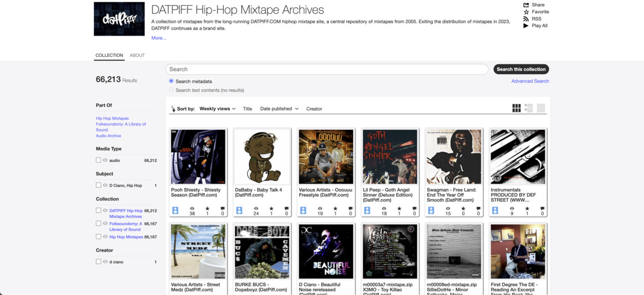Sort results by Creator
Image resolution: width=644 pixels, height=295 pixels.
314,109
